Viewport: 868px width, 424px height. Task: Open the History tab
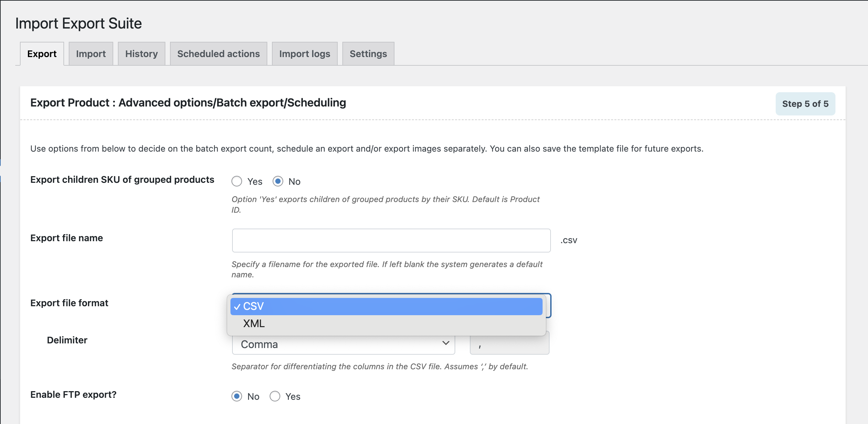(x=141, y=53)
